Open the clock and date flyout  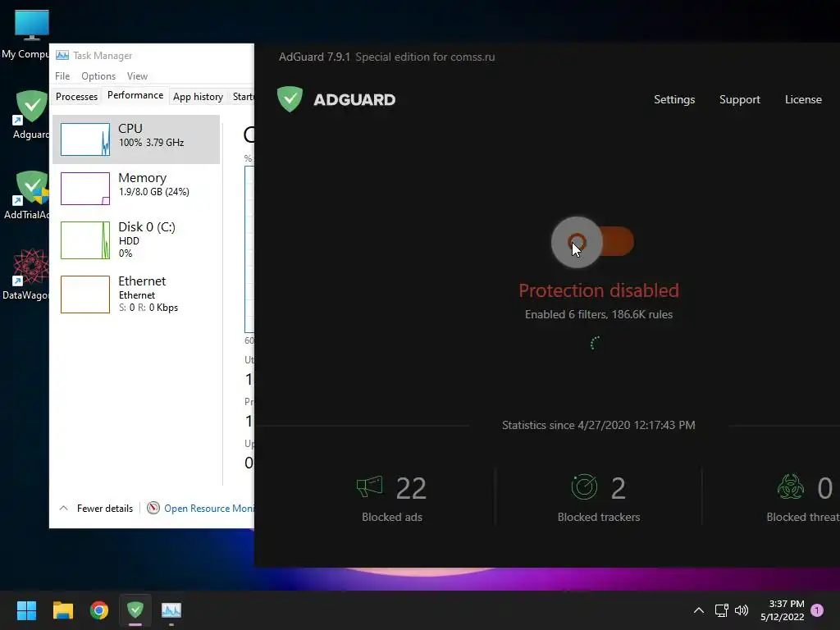(782, 610)
